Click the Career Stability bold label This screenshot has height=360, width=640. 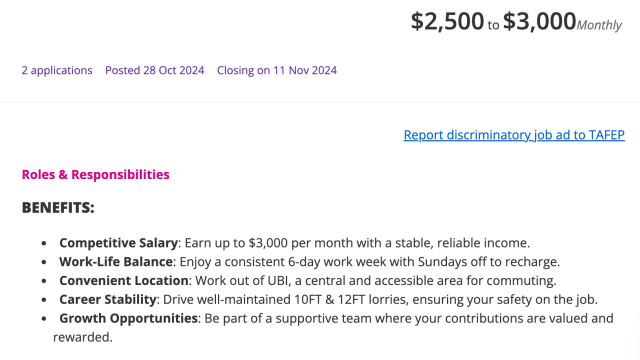point(108,300)
